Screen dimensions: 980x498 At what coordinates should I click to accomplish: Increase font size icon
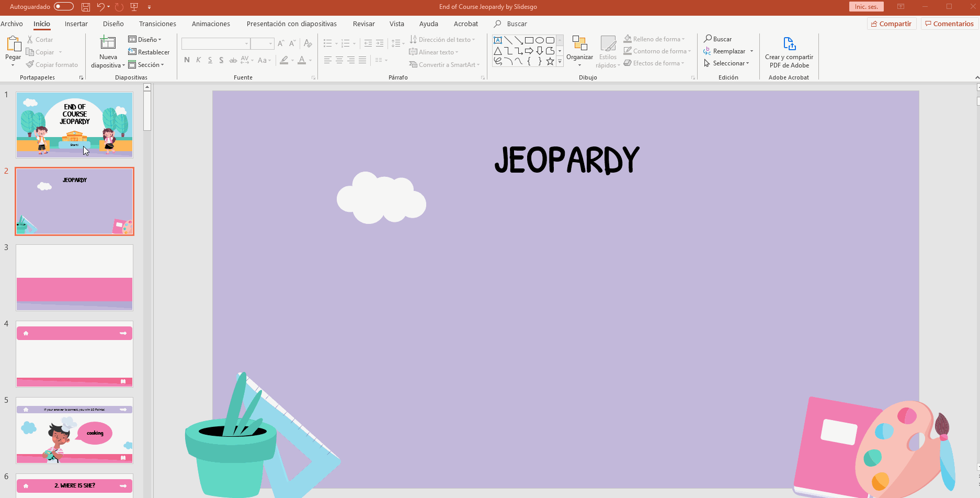coord(281,43)
